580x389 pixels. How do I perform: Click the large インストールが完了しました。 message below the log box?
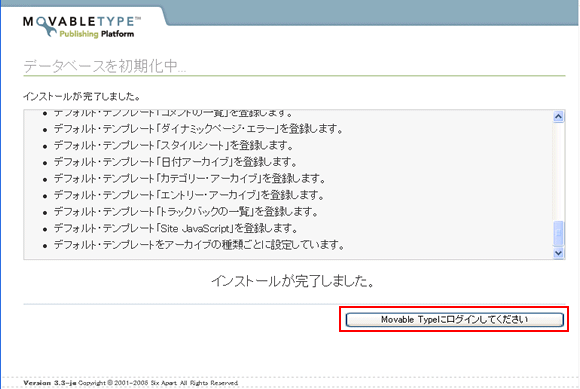coord(293,281)
